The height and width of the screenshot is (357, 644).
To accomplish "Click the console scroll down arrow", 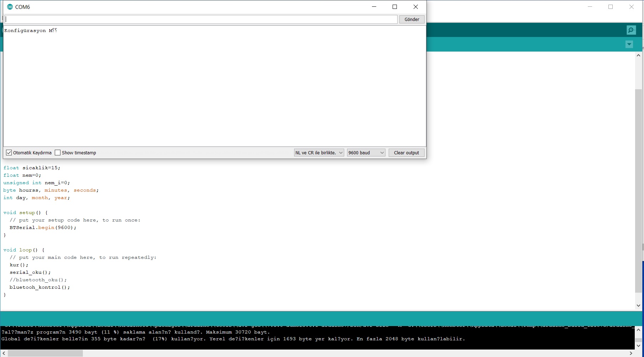I will click(638, 346).
